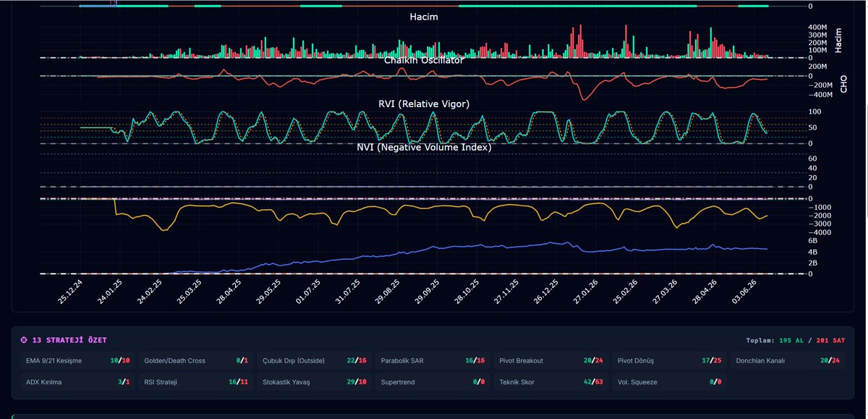Viewport: 868px width, 419px height.
Task: Click the Stokastik Yavaş strategy card
Action: (315, 381)
